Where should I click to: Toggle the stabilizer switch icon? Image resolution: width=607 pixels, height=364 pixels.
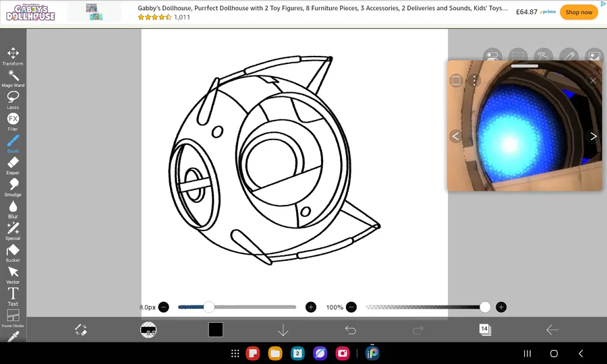tap(492, 56)
